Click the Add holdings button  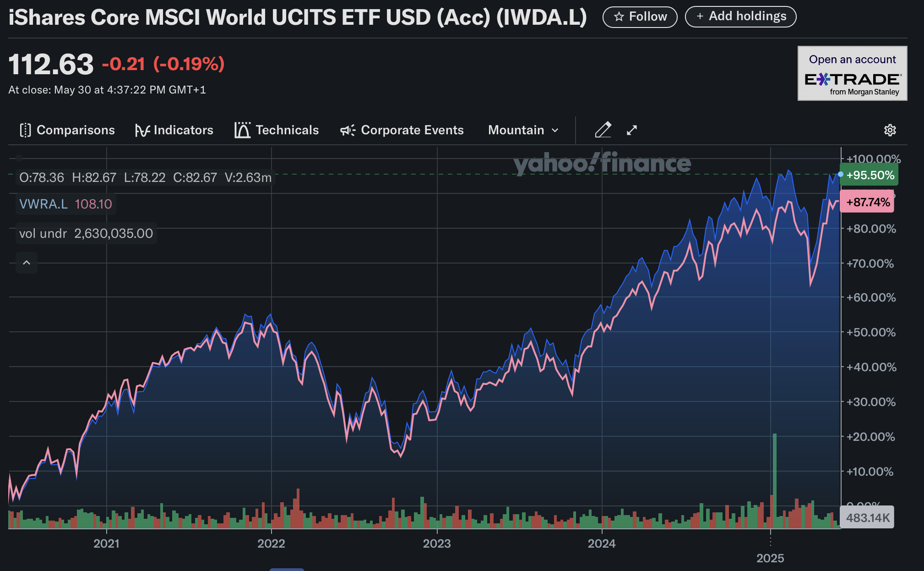tap(740, 16)
